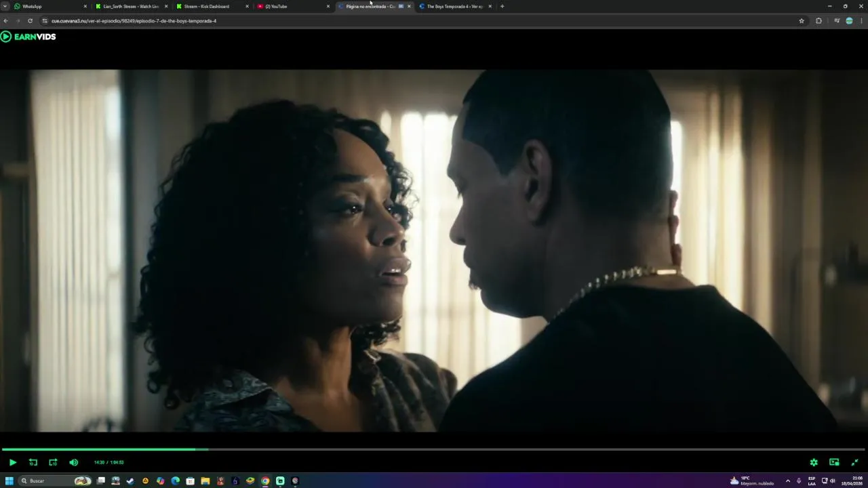Open media controls in Chrome toolbar
This screenshot has height=488, width=868.
837,21
